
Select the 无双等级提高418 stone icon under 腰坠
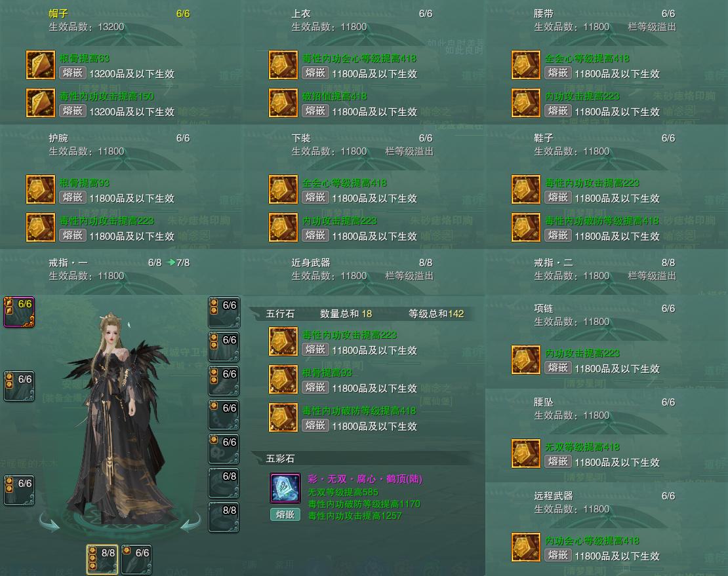pos(525,453)
